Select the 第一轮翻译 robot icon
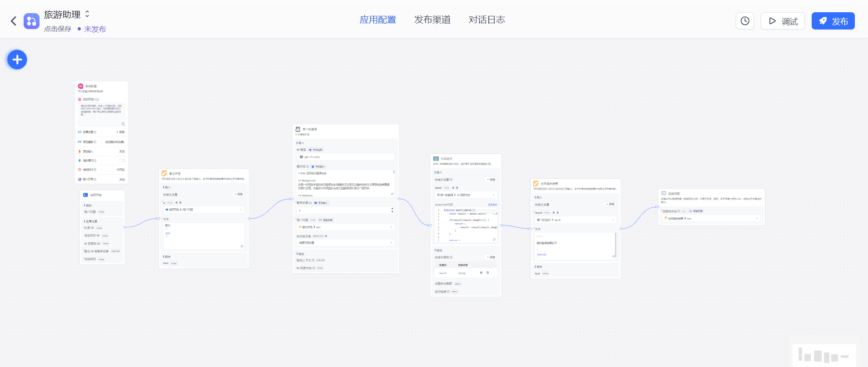The image size is (868, 367). click(298, 129)
